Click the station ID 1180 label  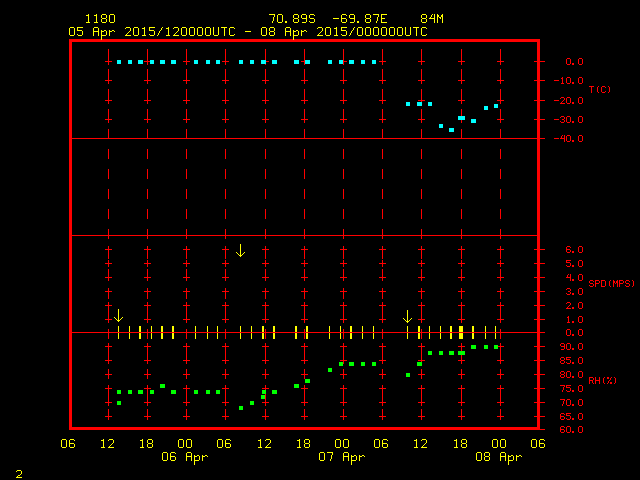coord(99,19)
